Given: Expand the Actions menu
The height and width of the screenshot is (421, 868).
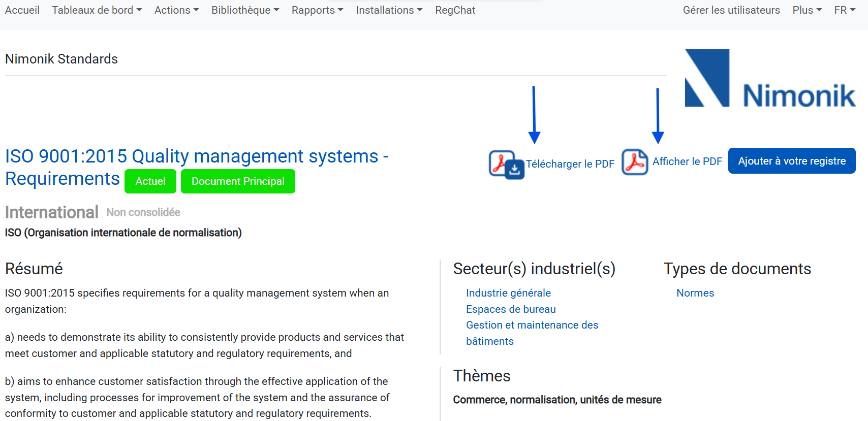Looking at the screenshot, I should (177, 10).
